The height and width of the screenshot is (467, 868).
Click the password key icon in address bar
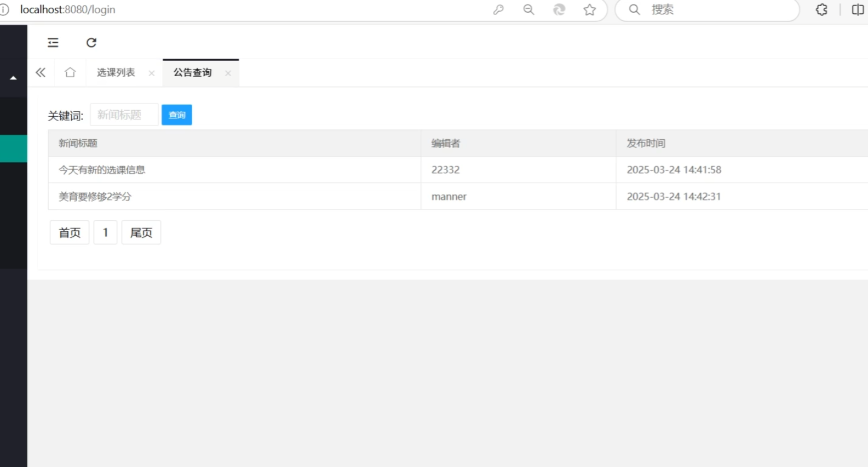click(498, 10)
